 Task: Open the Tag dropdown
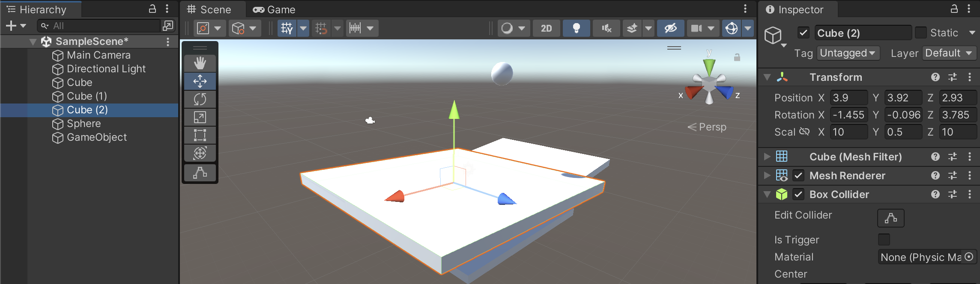tap(848, 53)
